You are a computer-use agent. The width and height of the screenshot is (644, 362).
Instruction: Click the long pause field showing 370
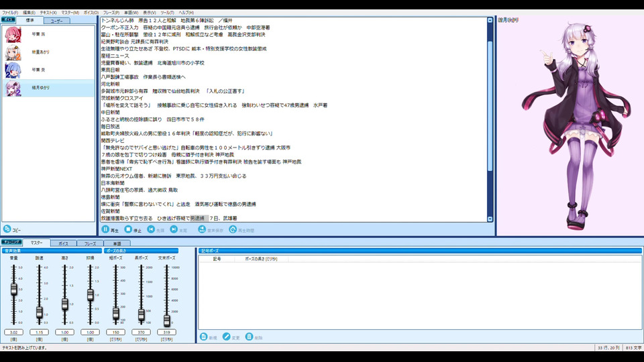pyautogui.click(x=141, y=332)
